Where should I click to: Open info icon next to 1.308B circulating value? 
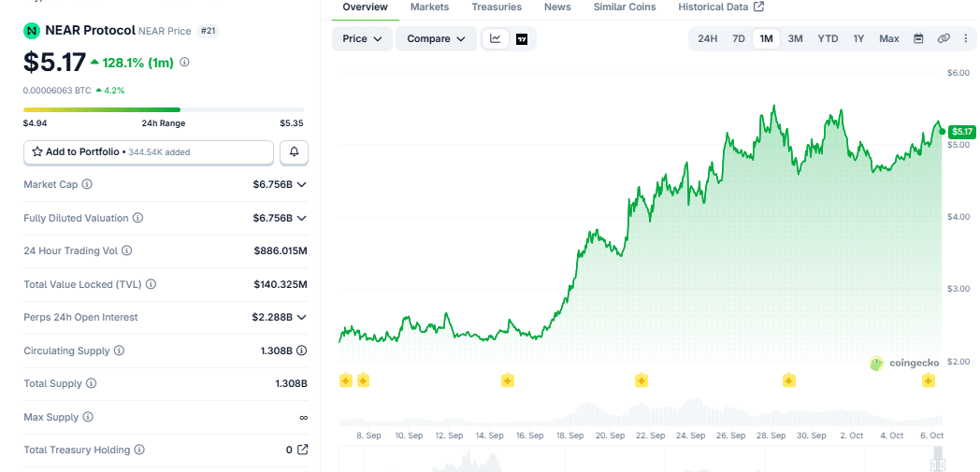(302, 350)
